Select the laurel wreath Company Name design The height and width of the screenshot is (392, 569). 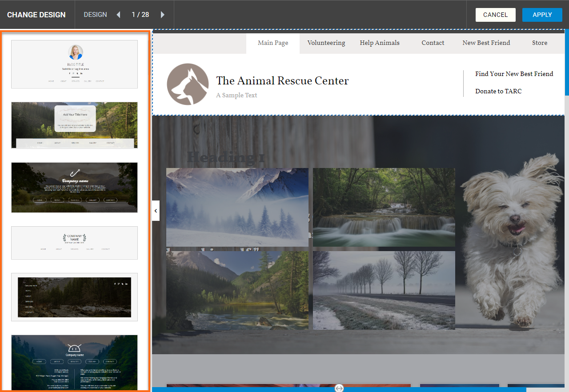click(74, 243)
